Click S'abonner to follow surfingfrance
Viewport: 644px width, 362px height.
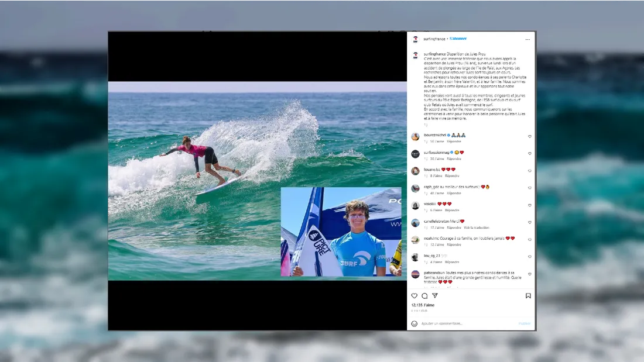point(458,39)
